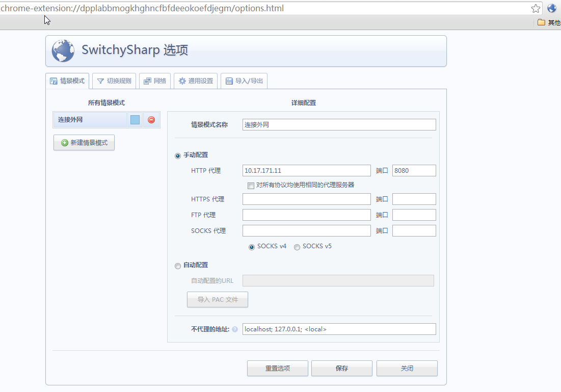Bookmark this page with the star icon
Image resolution: width=561 pixels, height=392 pixels.
point(536,8)
